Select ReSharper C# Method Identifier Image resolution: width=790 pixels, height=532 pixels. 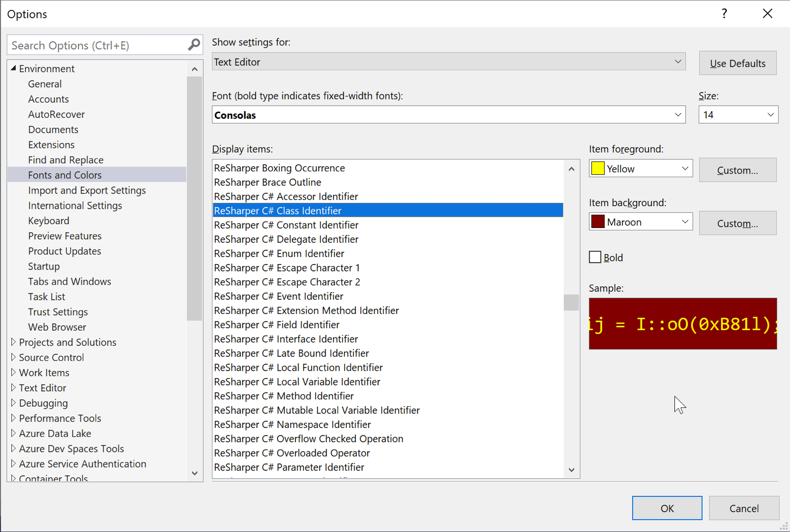coord(388,396)
